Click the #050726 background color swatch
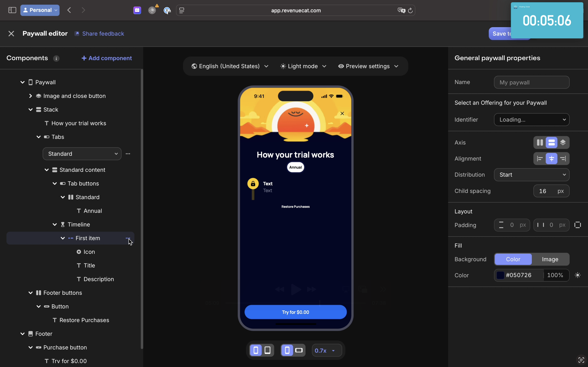Screen dimensions: 588x367 click(500, 275)
